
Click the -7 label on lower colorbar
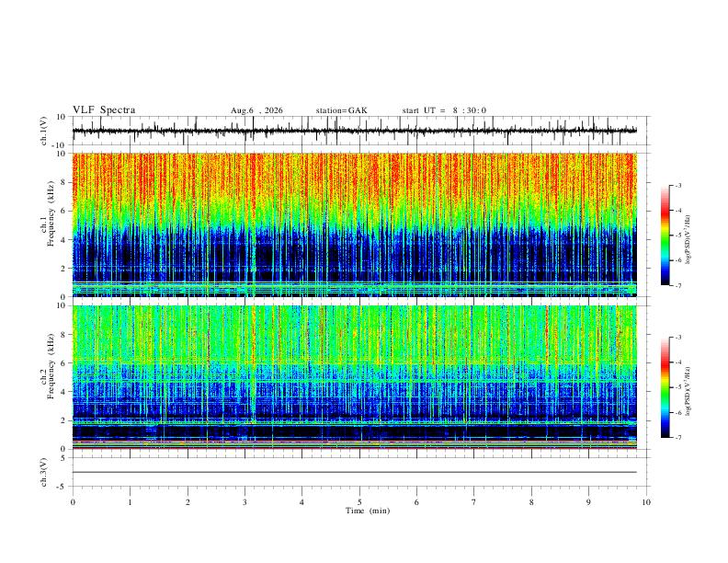[677, 437]
